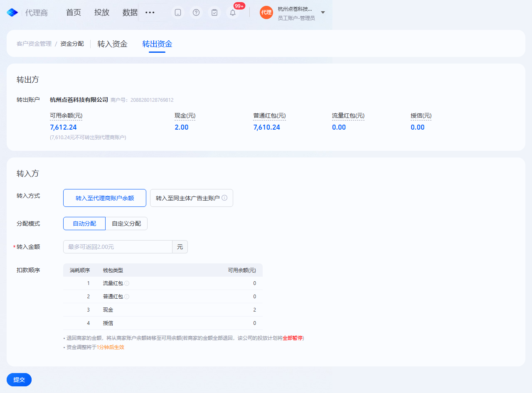Click the 普通红包 cell in deduction table

(x=113, y=297)
